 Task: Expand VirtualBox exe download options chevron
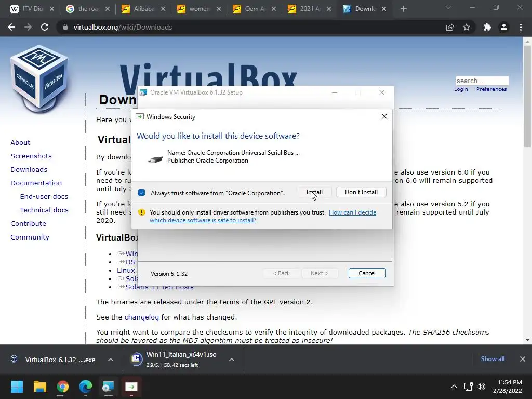[x=111, y=360]
